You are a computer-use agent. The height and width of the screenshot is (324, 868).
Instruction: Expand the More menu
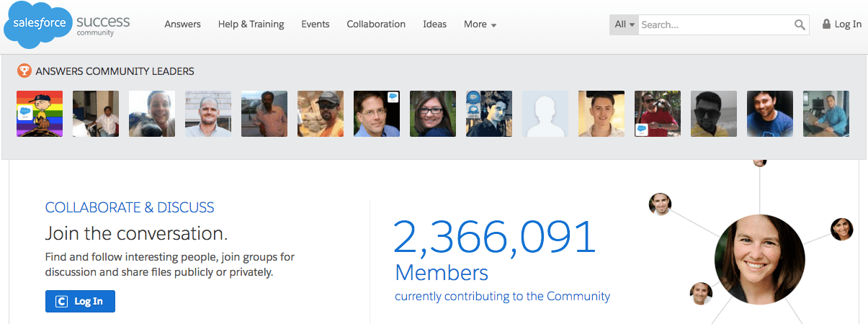480,24
